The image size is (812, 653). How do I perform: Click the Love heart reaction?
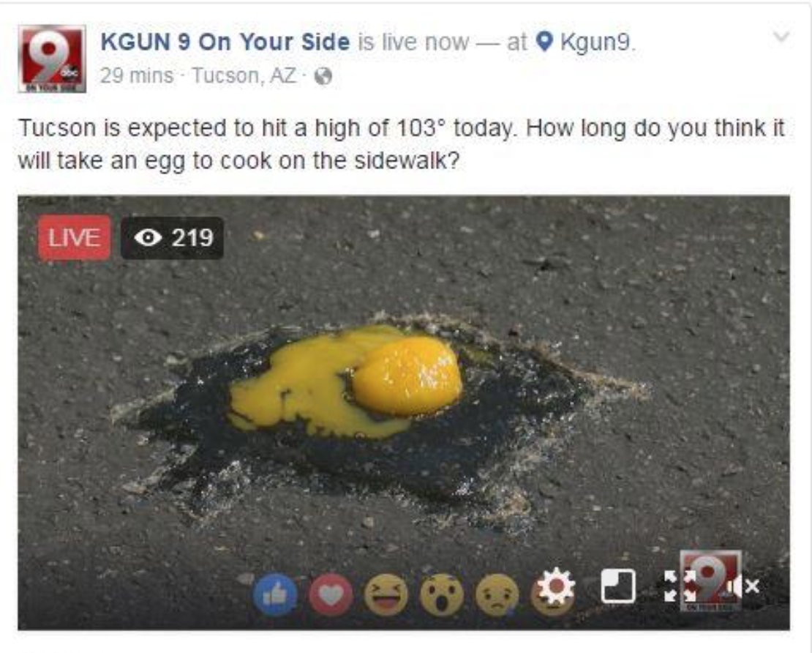click(x=331, y=594)
